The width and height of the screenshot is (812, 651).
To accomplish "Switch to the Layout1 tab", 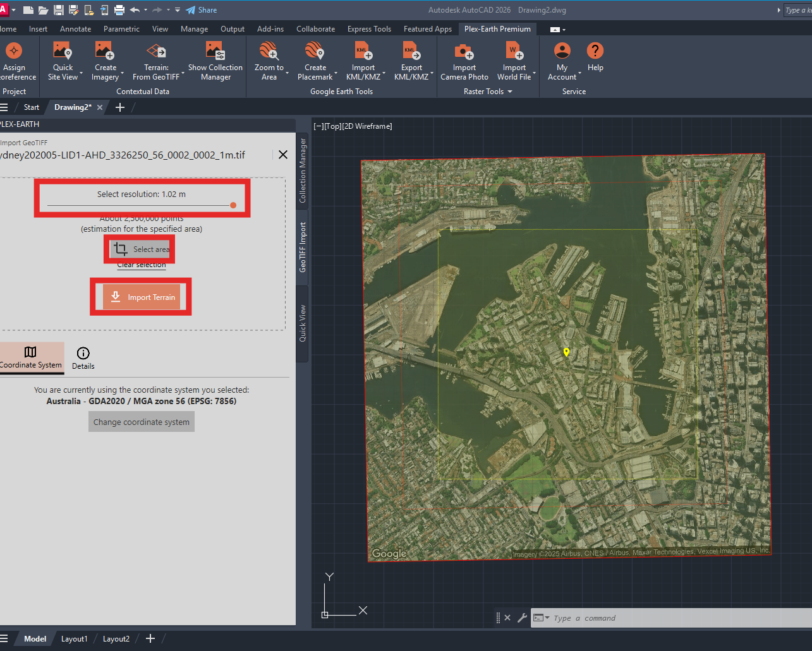I will tap(74, 639).
